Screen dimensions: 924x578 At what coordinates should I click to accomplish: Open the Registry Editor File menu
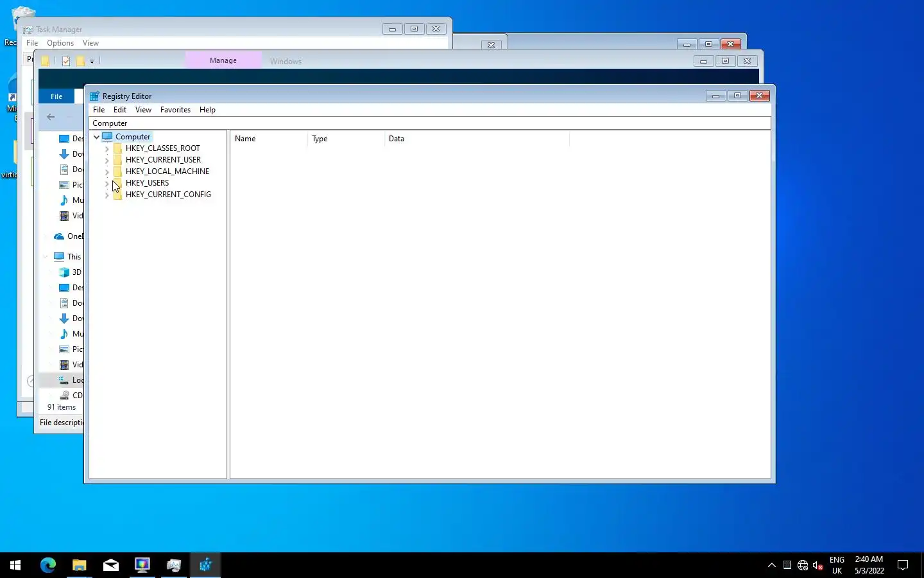pyautogui.click(x=99, y=110)
